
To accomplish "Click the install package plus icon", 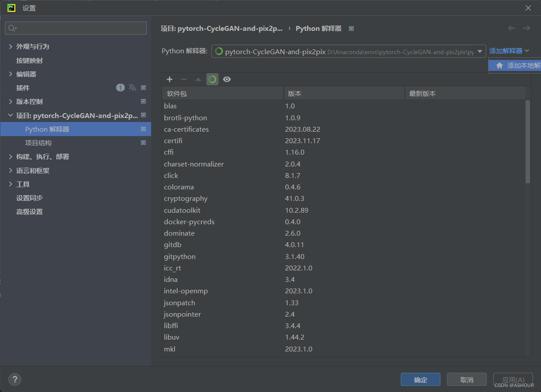I will [x=170, y=79].
